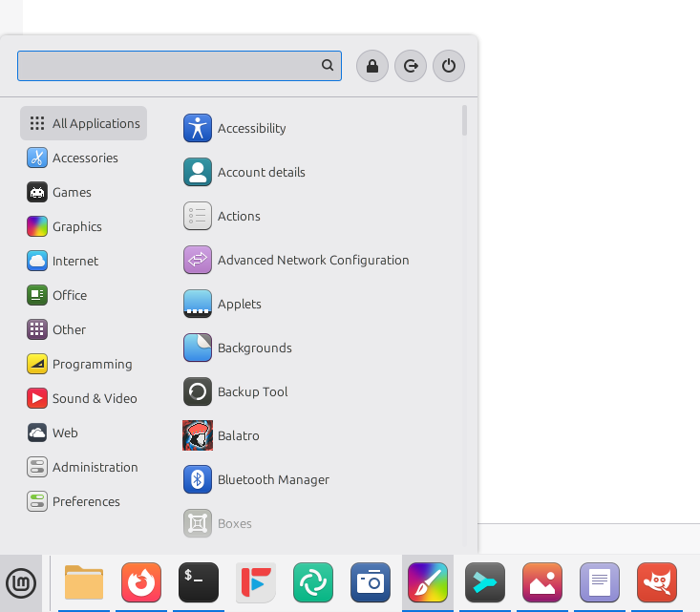Viewport: 700px width, 612px height.
Task: Click the lock screen icon button
Action: pyautogui.click(x=372, y=66)
